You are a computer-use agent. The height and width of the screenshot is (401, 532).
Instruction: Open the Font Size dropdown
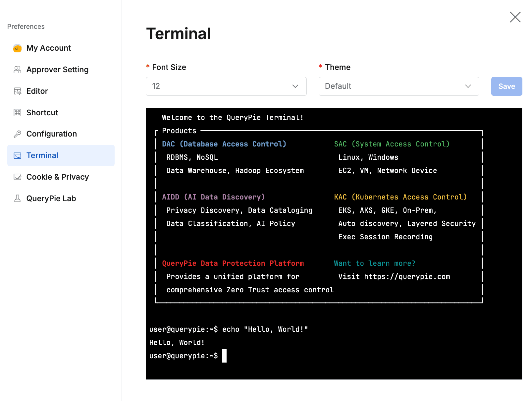pos(226,86)
